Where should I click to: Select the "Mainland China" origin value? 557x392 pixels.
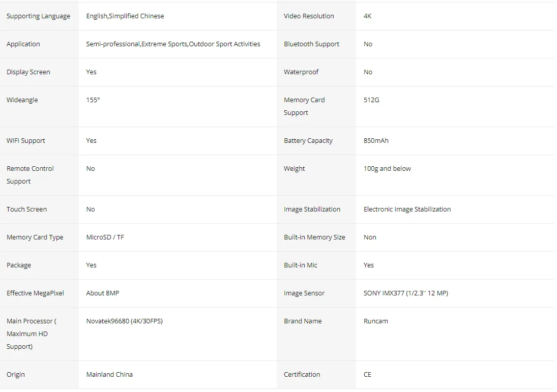coord(109,375)
